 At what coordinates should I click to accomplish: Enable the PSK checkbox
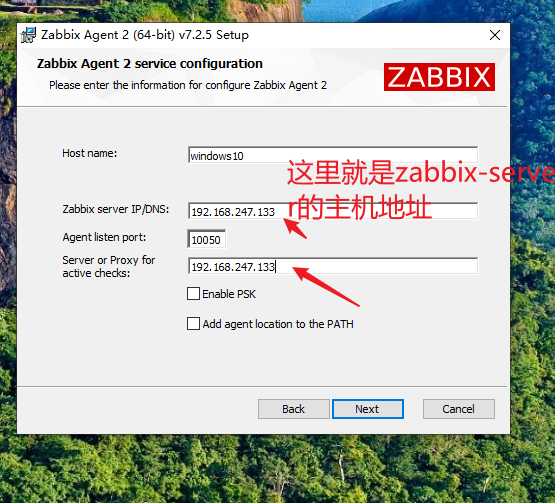[193, 294]
